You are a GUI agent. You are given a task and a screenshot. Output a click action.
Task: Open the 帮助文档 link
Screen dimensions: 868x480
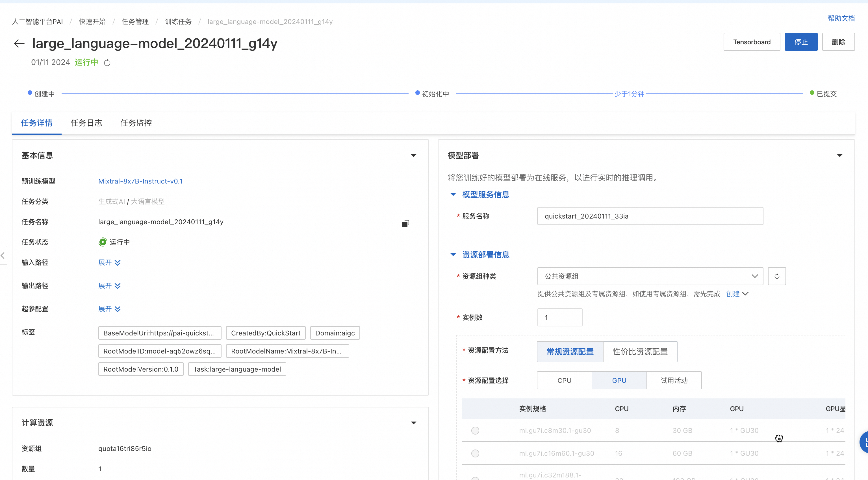coord(841,18)
